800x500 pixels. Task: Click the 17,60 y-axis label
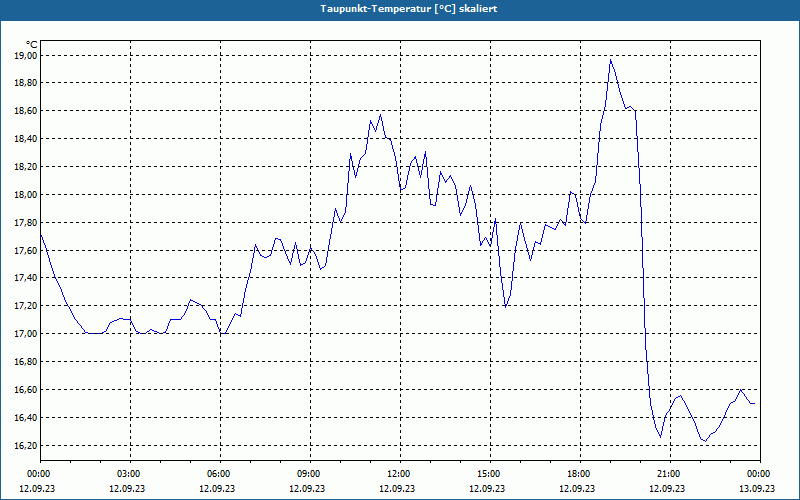[28, 251]
